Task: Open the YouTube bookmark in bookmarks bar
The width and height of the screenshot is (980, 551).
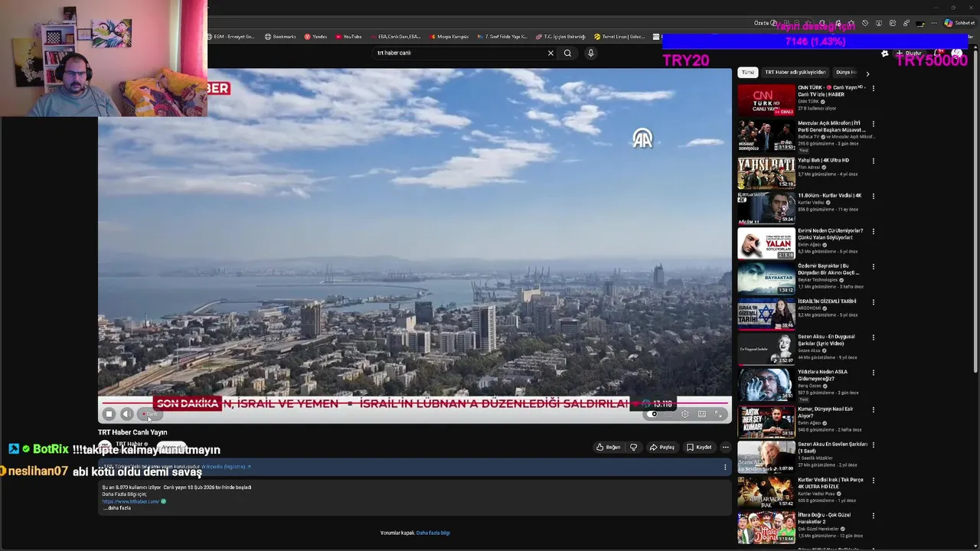Action: pos(348,37)
